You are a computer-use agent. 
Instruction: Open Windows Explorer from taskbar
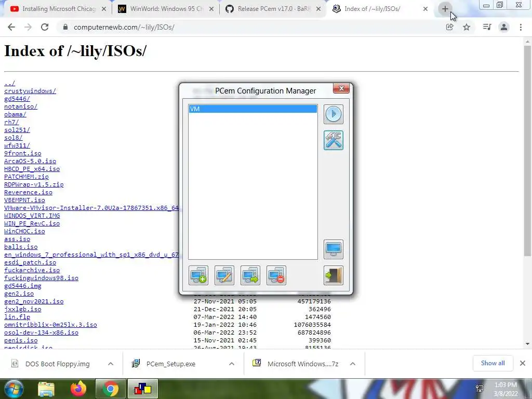[x=46, y=390]
